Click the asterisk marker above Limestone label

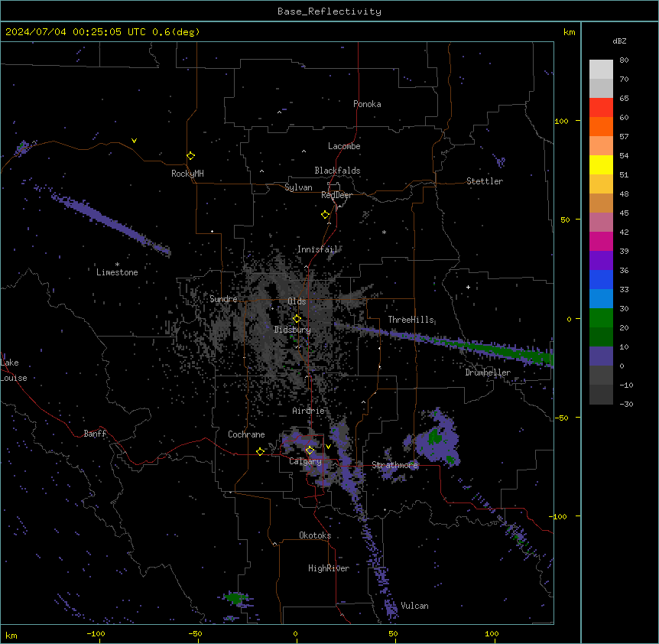click(117, 265)
